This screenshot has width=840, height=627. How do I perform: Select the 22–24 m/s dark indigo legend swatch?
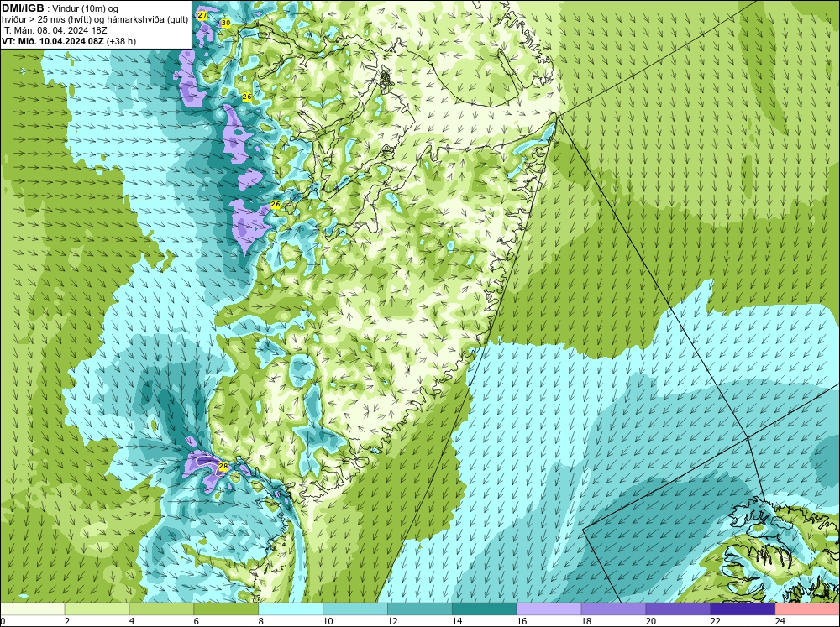coord(743,609)
